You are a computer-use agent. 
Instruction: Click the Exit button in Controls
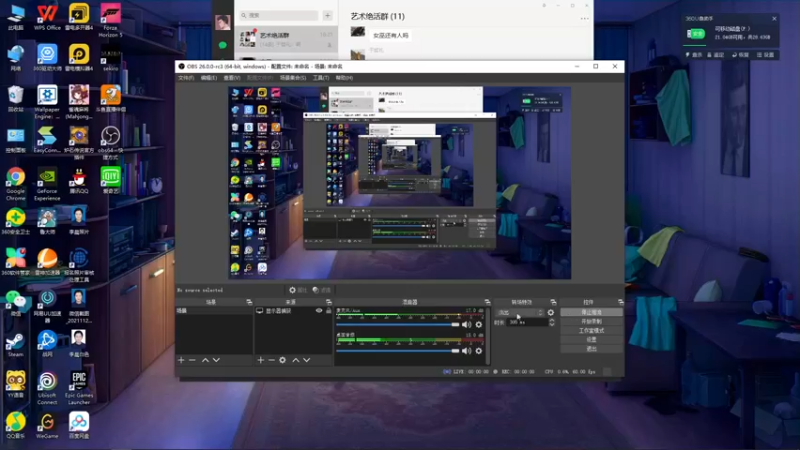(591, 349)
